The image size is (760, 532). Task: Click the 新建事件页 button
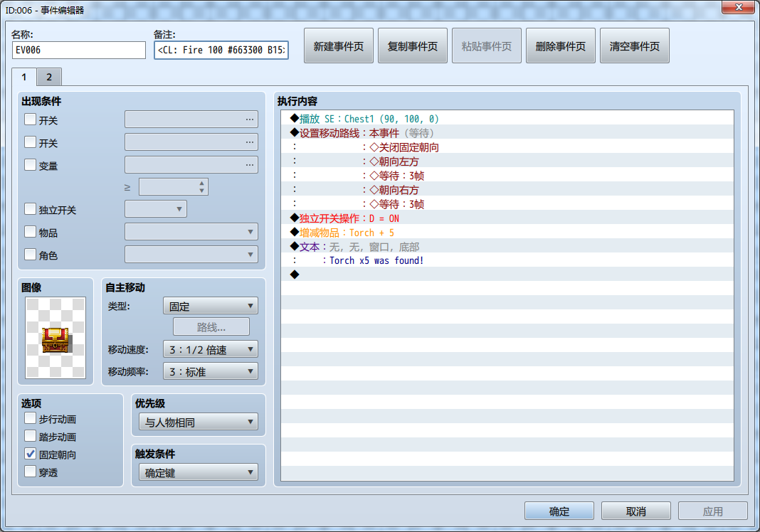(338, 45)
